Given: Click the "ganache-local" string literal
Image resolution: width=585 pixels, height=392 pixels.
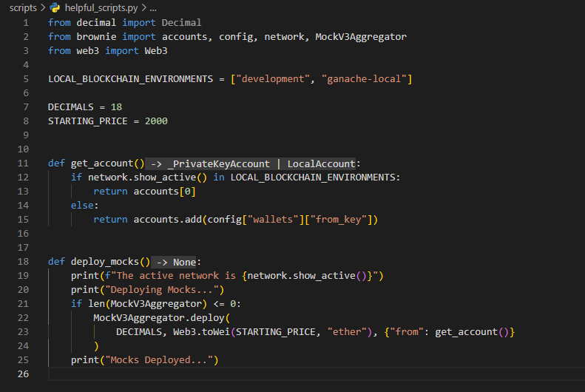Looking at the screenshot, I should pos(364,79).
